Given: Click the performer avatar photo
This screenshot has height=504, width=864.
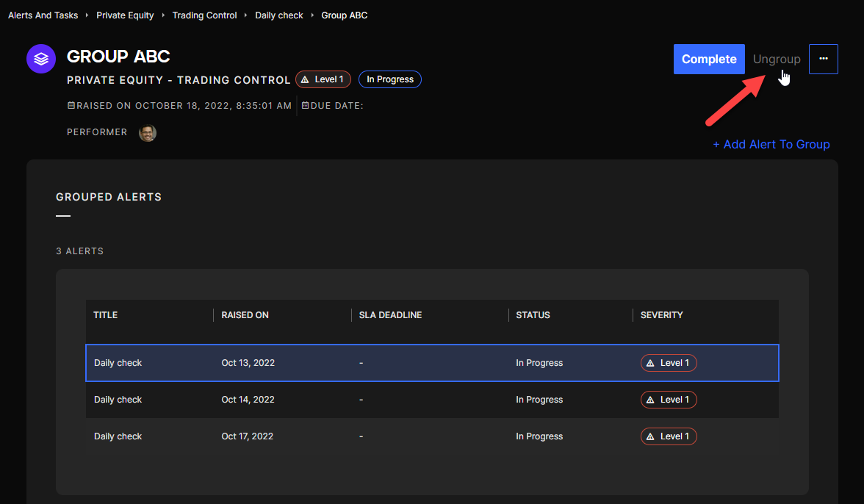Looking at the screenshot, I should point(148,133).
